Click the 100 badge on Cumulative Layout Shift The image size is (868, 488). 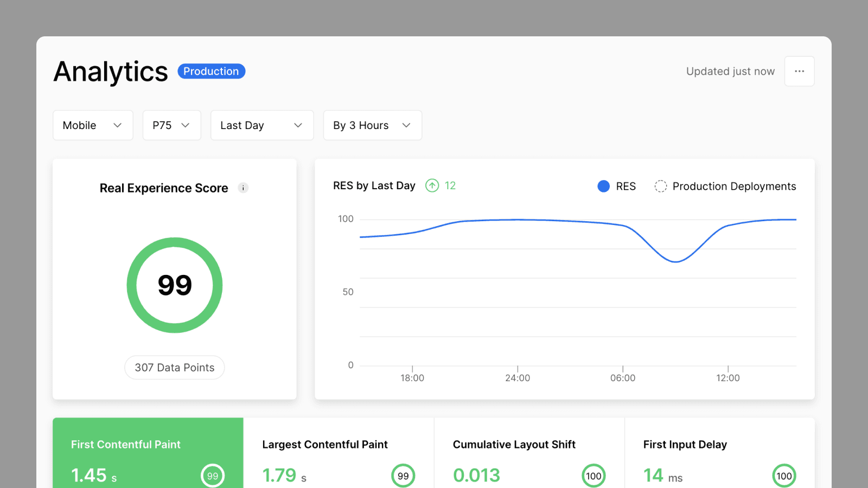tap(593, 476)
